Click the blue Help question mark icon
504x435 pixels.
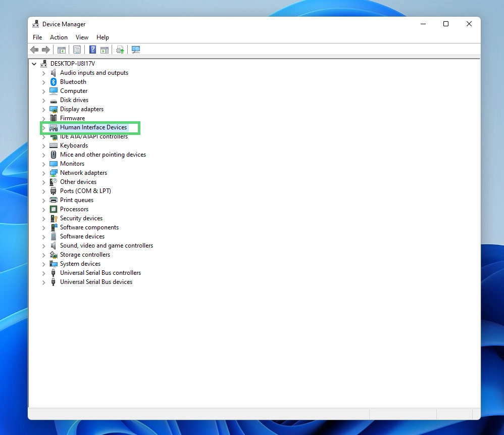[93, 50]
